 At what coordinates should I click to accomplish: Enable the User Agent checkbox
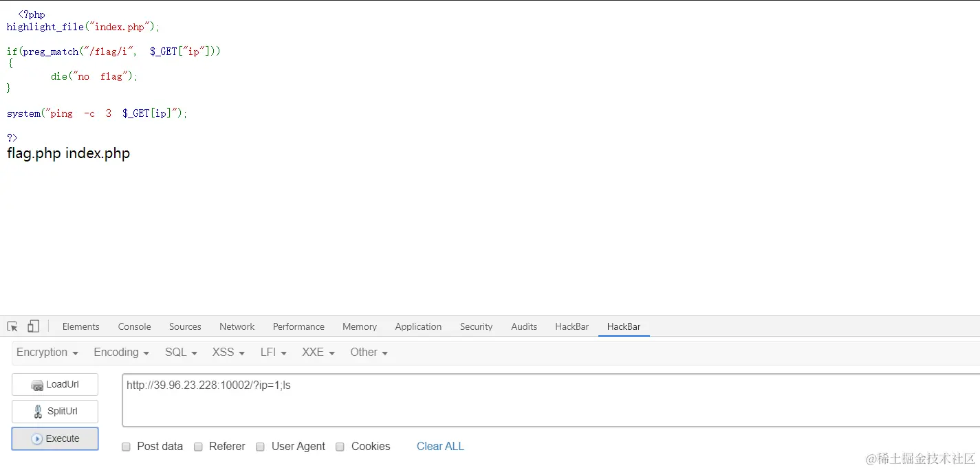coord(260,447)
